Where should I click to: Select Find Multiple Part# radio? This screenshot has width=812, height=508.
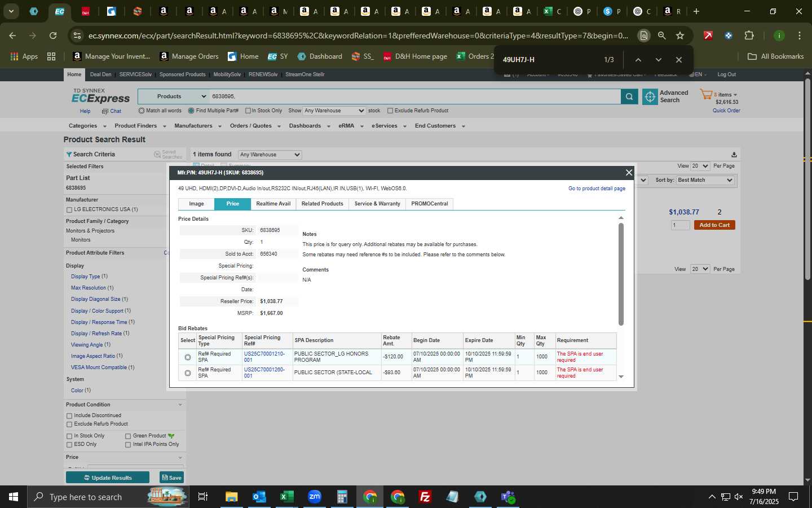(191, 111)
